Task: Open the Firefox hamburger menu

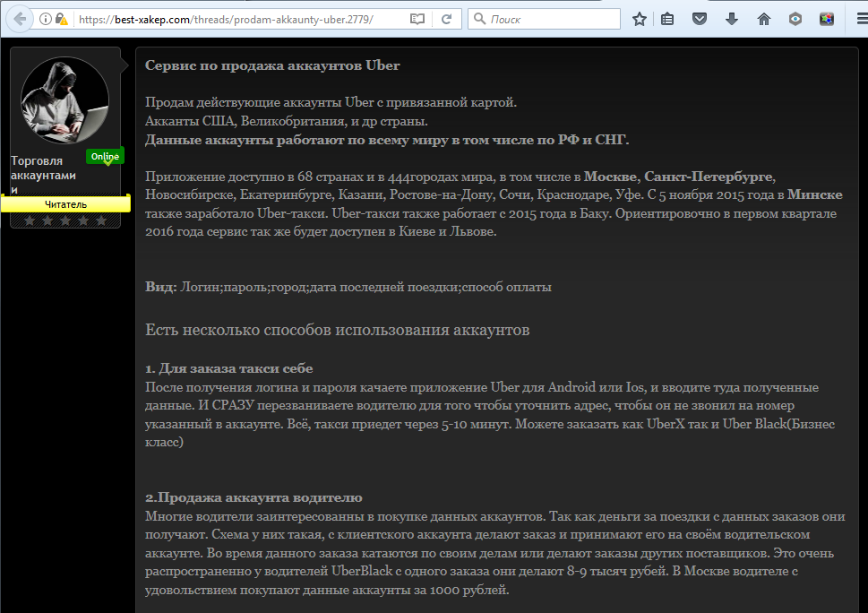Action: pos(862,20)
